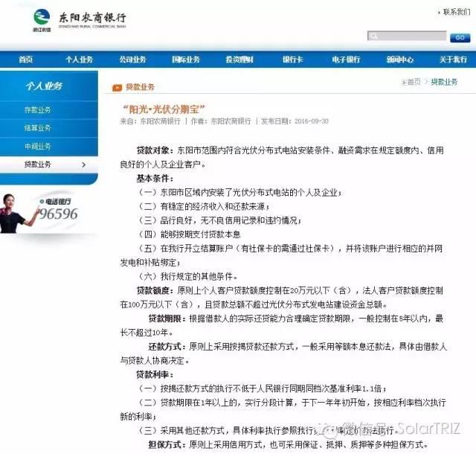The image size is (476, 454).
Task: Click breadcrumb 首页 link
Action: click(414, 82)
